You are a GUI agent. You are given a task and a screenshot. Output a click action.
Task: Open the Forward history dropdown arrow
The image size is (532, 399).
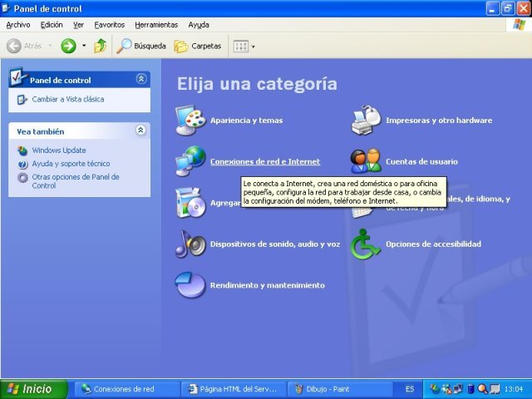(84, 46)
